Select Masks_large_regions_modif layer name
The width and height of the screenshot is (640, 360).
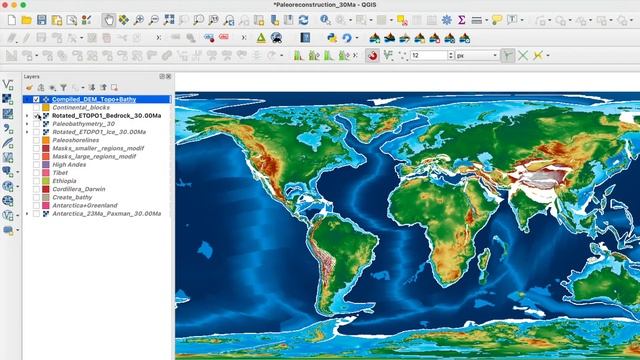(94, 156)
